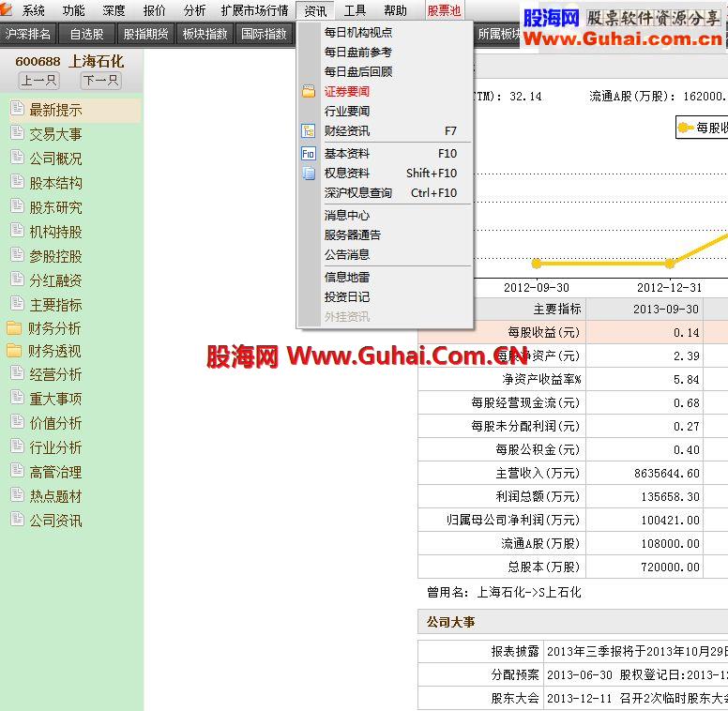Switch to the 板块指数 tab
Screen dimensions: 728x711
(205, 34)
